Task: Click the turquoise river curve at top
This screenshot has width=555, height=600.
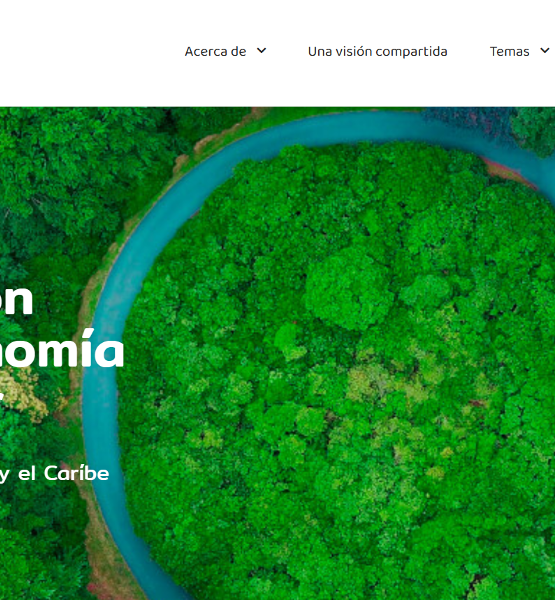Action: click(344, 128)
